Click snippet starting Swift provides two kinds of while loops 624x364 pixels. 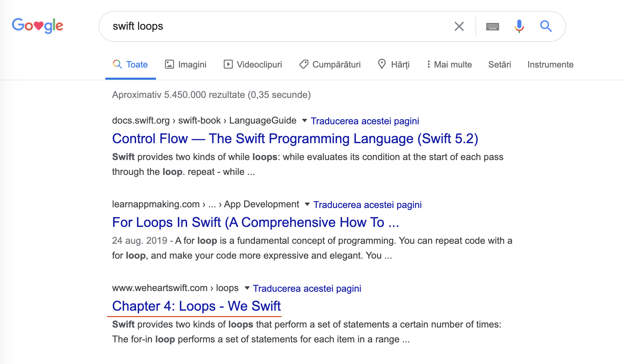(308, 164)
